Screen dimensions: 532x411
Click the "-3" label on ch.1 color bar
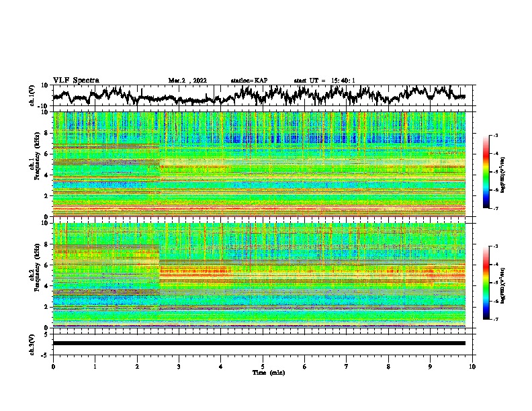[496, 135]
